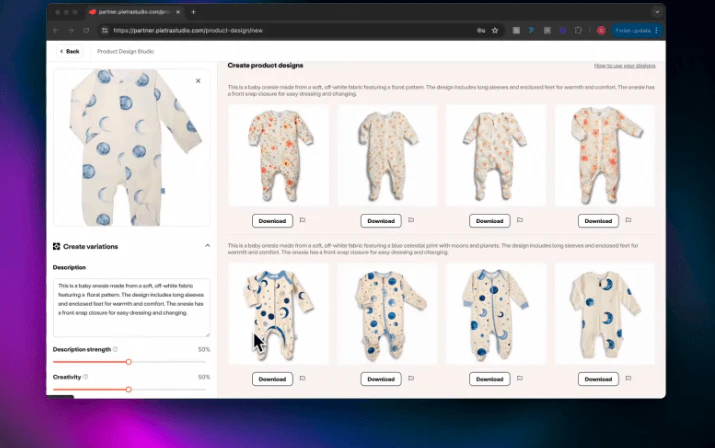Open the Extensions puzzle icon in toolbar
715x448 pixels.
(578, 31)
